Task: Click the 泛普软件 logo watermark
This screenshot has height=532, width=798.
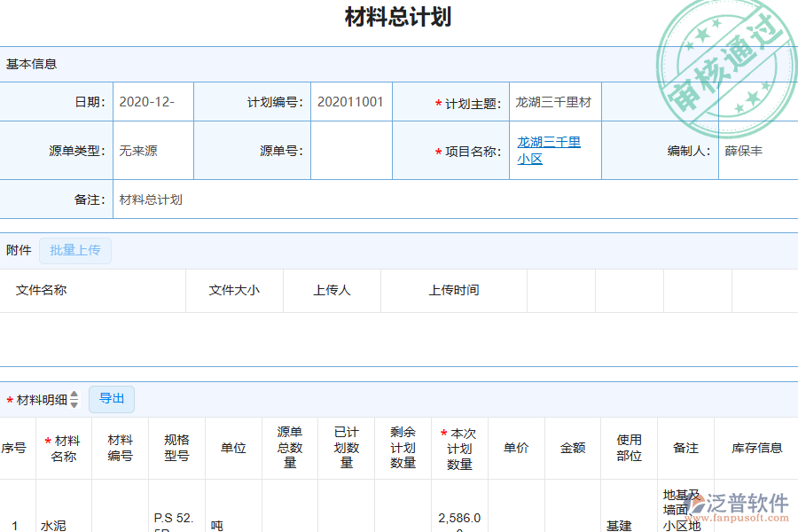Action: click(x=738, y=507)
